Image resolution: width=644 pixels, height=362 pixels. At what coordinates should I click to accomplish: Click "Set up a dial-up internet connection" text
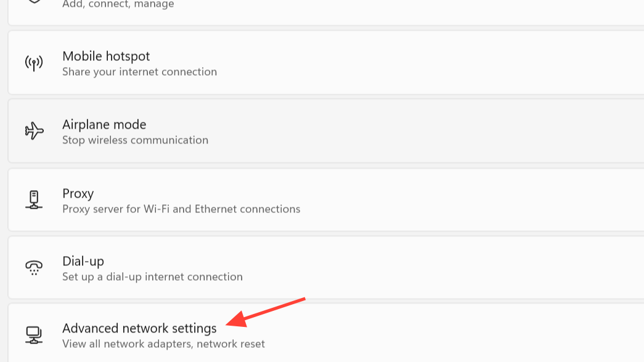[152, 277]
